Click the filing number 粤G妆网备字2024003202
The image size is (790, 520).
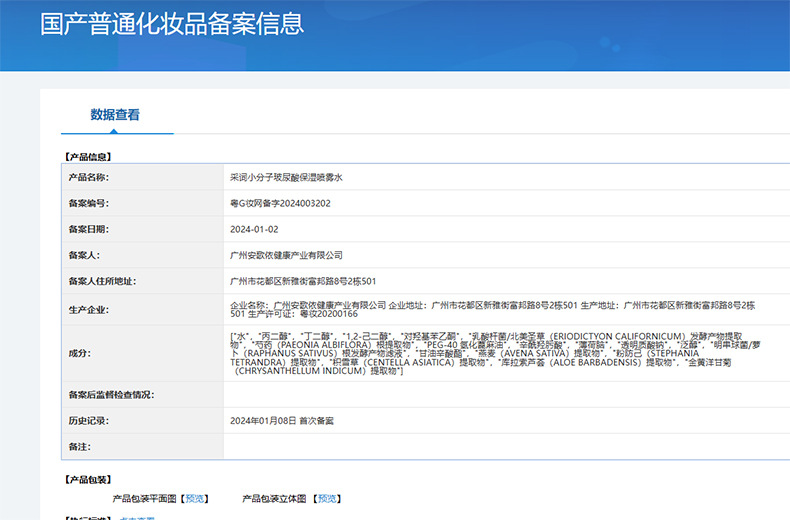(280, 203)
